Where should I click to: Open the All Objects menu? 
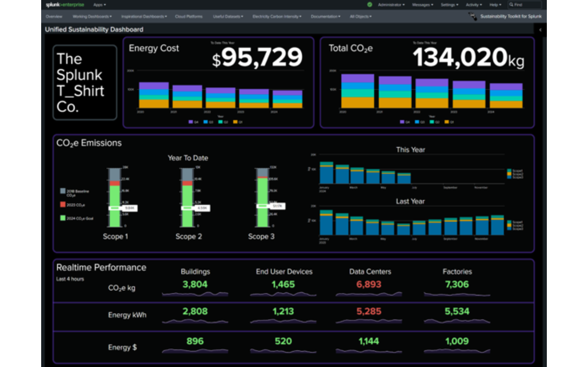(x=361, y=16)
